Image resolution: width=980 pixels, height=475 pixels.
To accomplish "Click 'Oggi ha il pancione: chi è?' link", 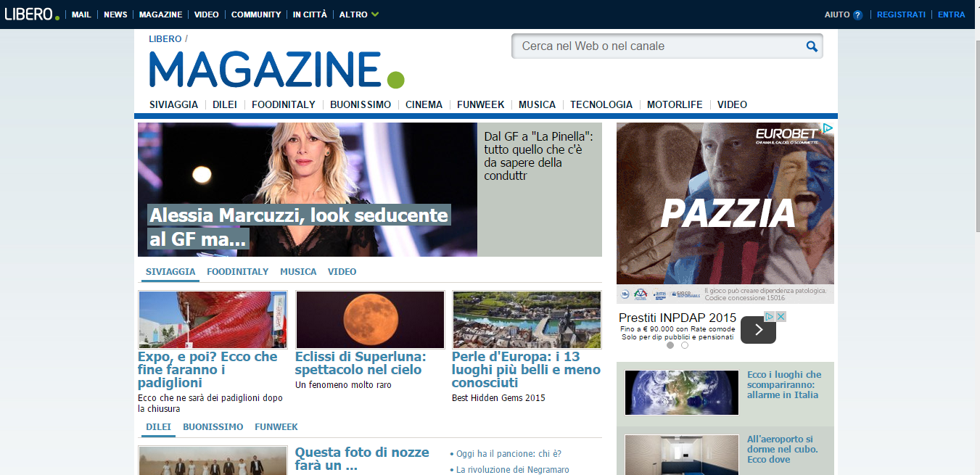I will 508,454.
